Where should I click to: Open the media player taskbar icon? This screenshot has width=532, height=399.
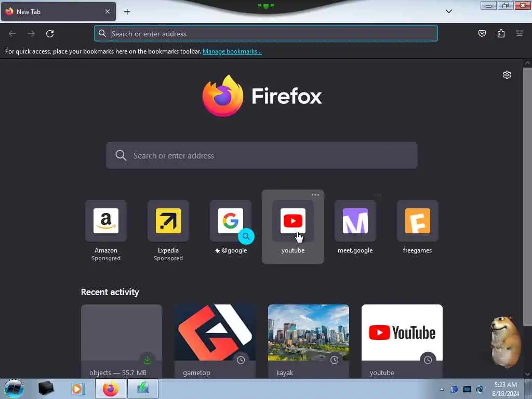tap(77, 389)
